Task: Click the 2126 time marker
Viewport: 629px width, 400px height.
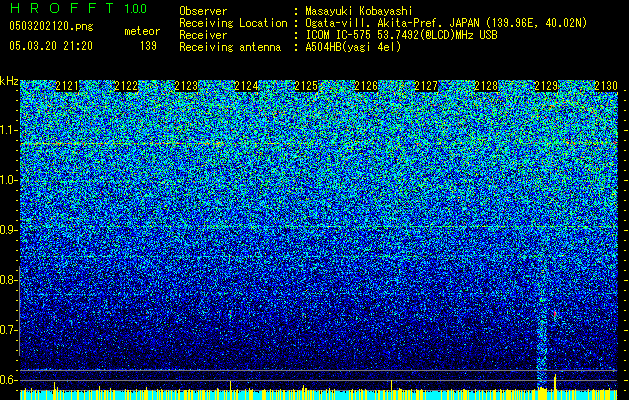Action: (366, 86)
